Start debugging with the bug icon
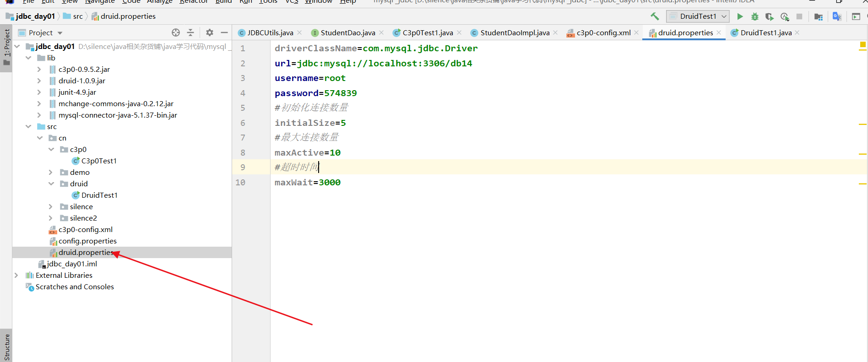 (755, 16)
